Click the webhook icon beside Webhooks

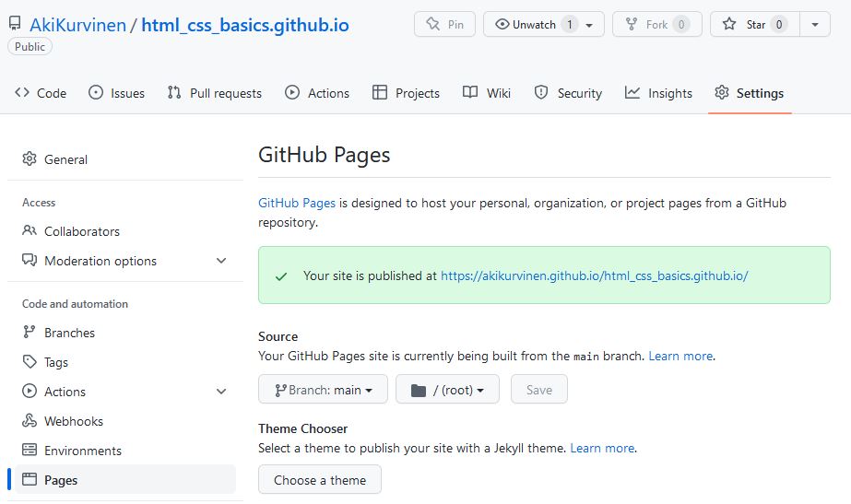[30, 420]
